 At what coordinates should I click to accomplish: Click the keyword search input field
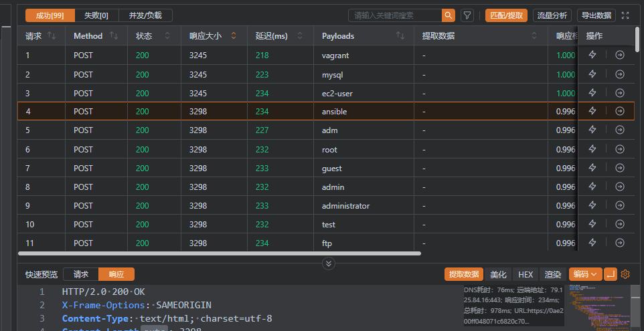coord(395,15)
